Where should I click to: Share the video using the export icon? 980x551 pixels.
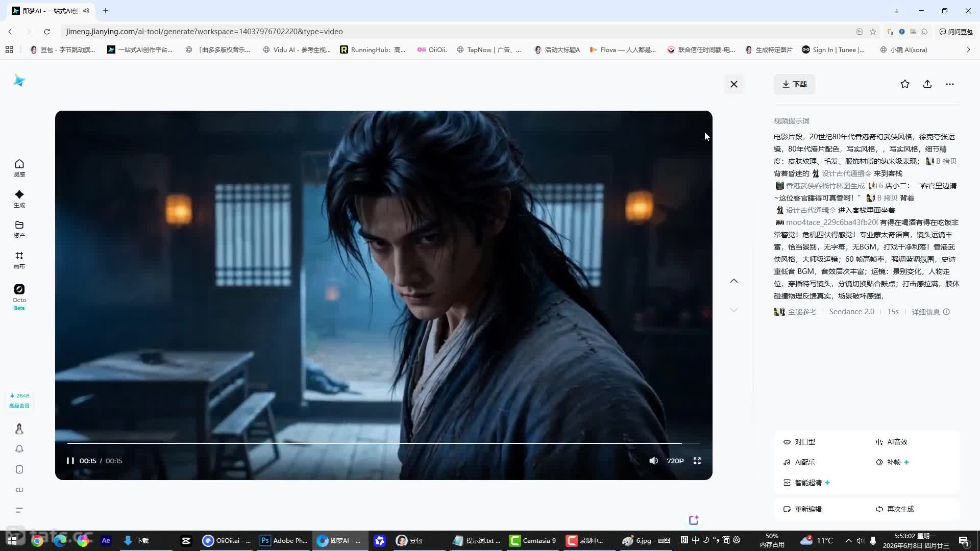[927, 84]
